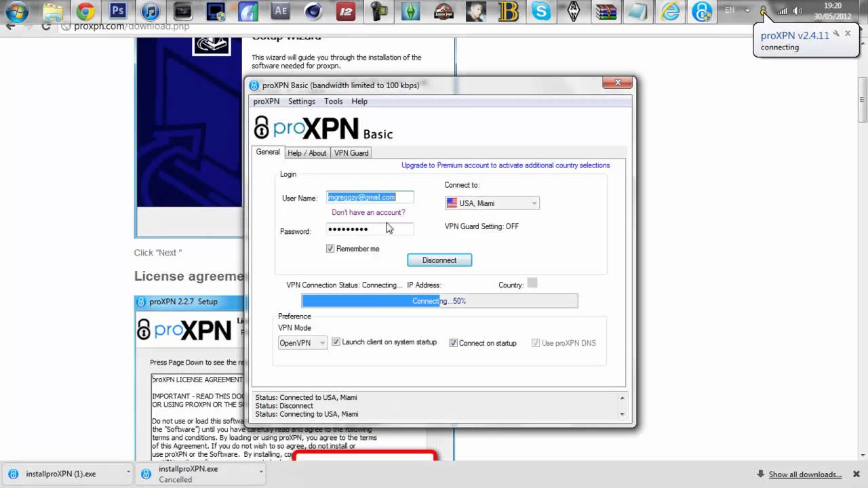The width and height of the screenshot is (868, 488).
Task: Click the Chrome page reload button
Action: click(45, 26)
